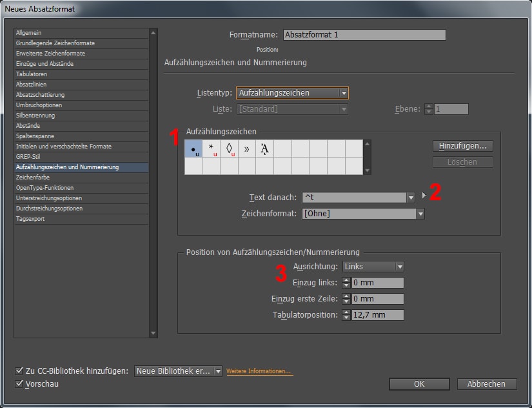Click into the Formatname text field
The image size is (532, 408).
[364, 35]
